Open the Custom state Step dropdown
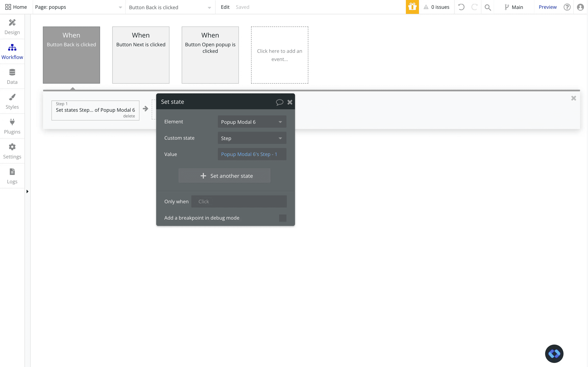Viewport: 588px width, 367px height. coord(252,138)
